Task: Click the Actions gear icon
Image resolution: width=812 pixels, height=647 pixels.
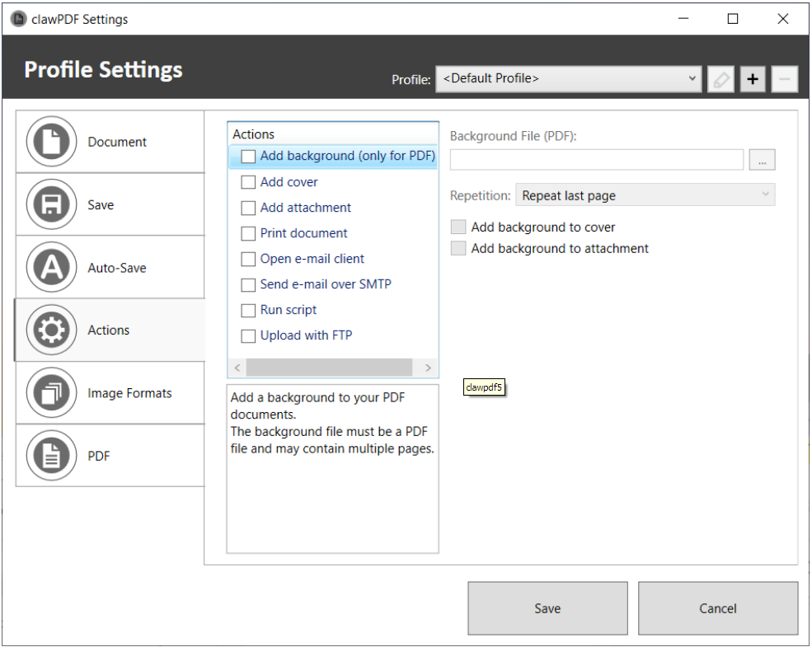Action: tap(51, 331)
